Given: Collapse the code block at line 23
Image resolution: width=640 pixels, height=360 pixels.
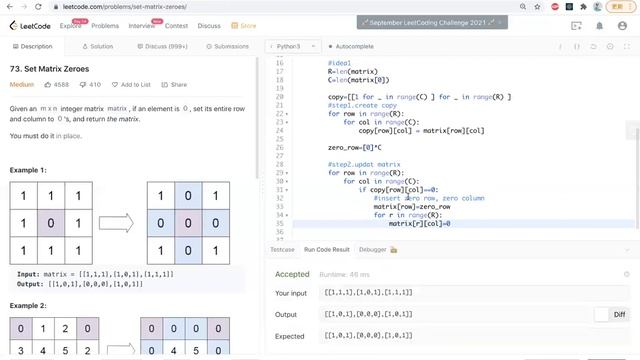Looking at the screenshot, I should [x=287, y=122].
